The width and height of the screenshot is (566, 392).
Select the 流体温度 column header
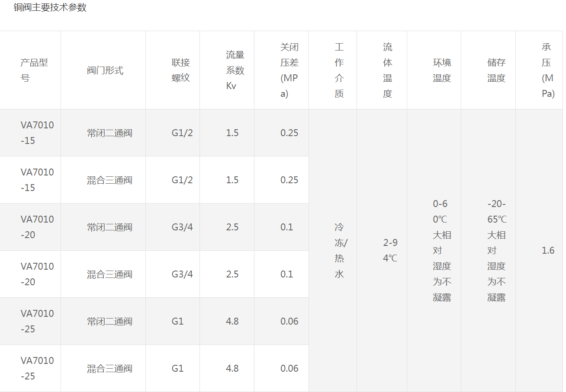387,70
